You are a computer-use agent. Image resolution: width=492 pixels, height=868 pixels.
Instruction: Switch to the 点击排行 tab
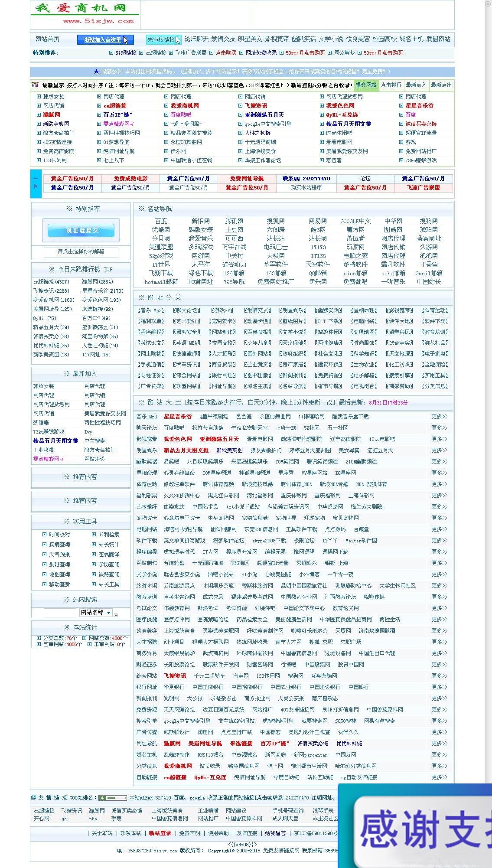pyautogui.click(x=391, y=85)
